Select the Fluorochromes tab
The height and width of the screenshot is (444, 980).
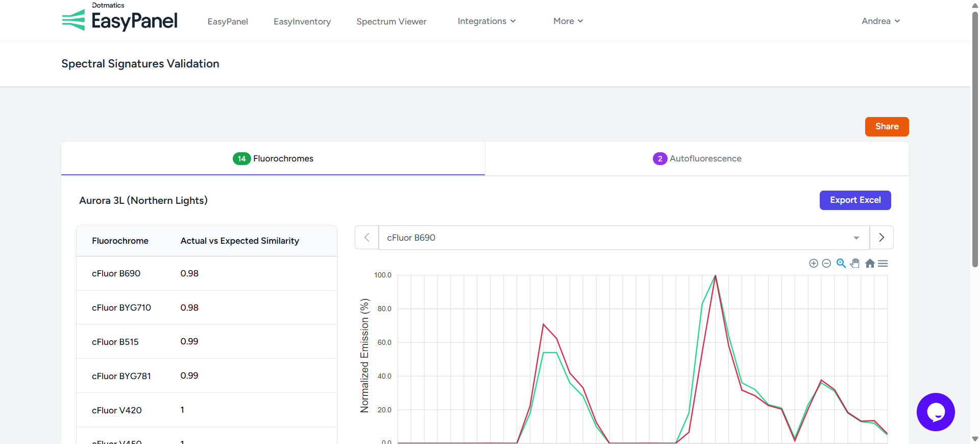[273, 158]
